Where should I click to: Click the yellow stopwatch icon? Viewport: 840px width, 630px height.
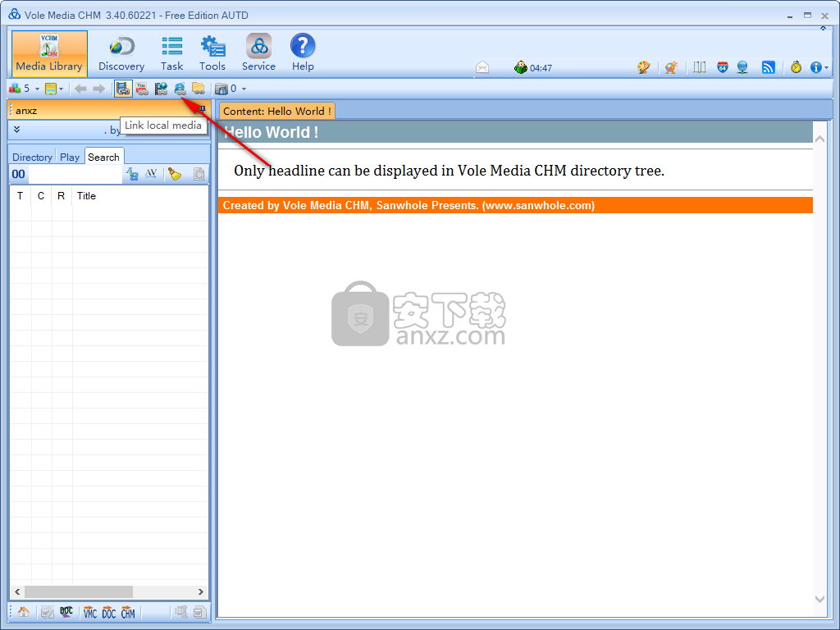(796, 67)
